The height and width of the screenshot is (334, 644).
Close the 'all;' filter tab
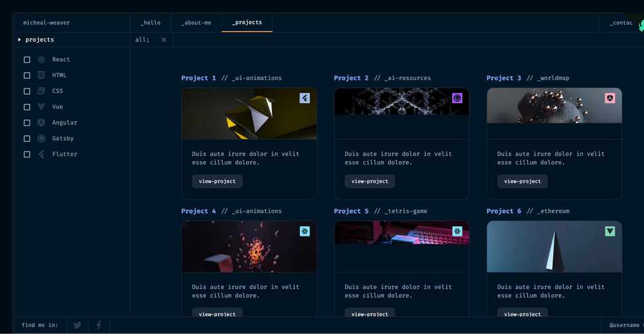(164, 40)
